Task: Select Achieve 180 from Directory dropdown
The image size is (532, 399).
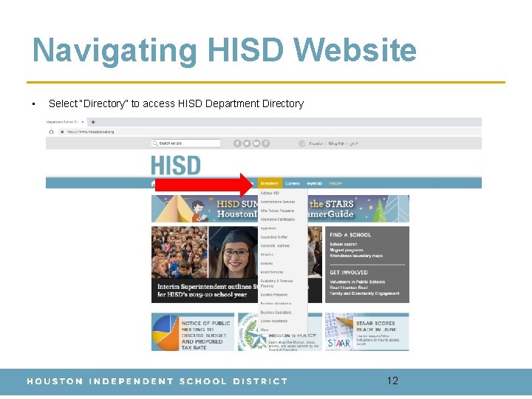Action: point(270,193)
